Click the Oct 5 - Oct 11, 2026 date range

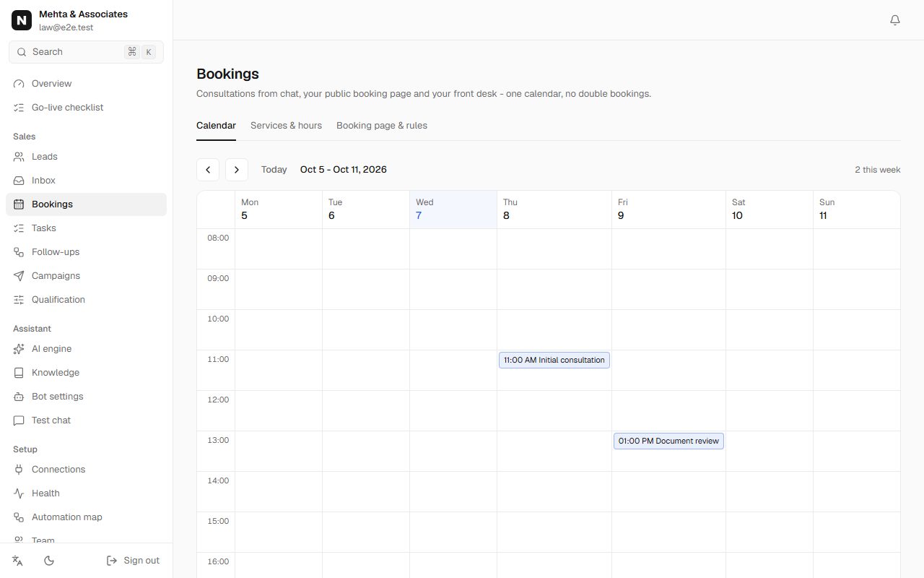344,170
